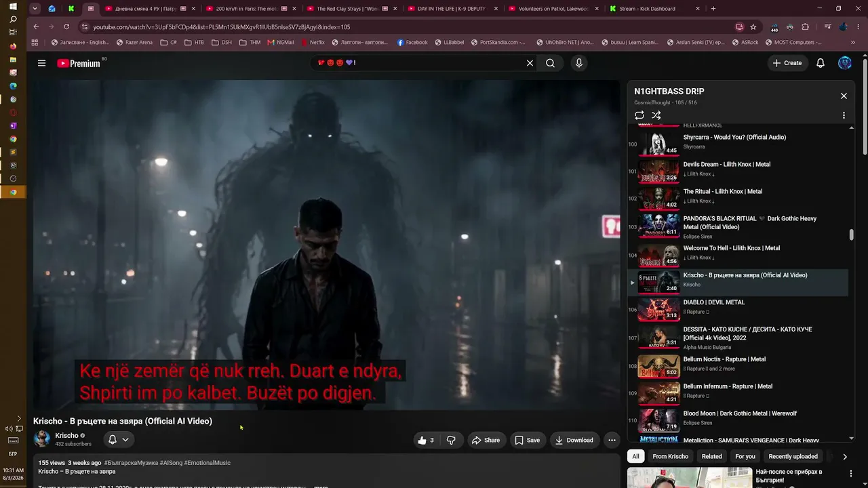Go back with browser back arrow
868x488 pixels.
(36, 26)
